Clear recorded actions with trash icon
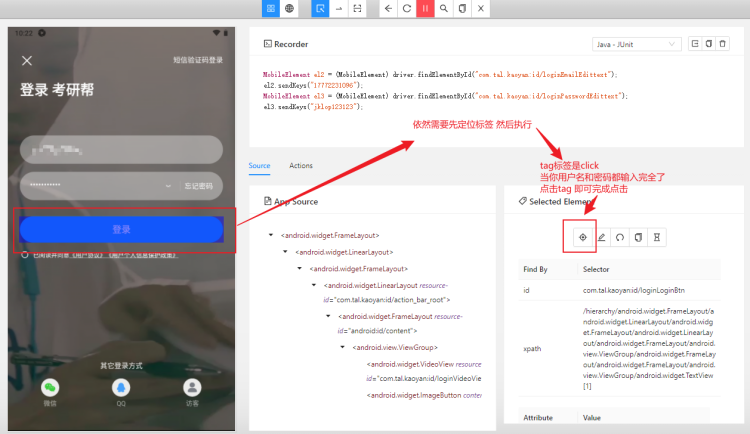 [723, 44]
